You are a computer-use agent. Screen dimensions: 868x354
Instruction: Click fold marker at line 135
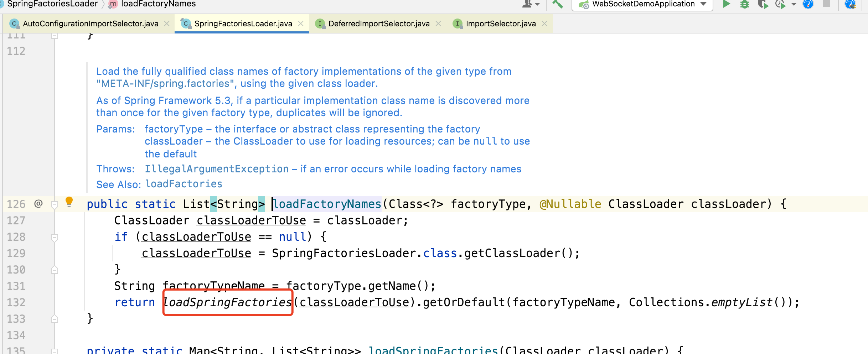click(x=55, y=351)
